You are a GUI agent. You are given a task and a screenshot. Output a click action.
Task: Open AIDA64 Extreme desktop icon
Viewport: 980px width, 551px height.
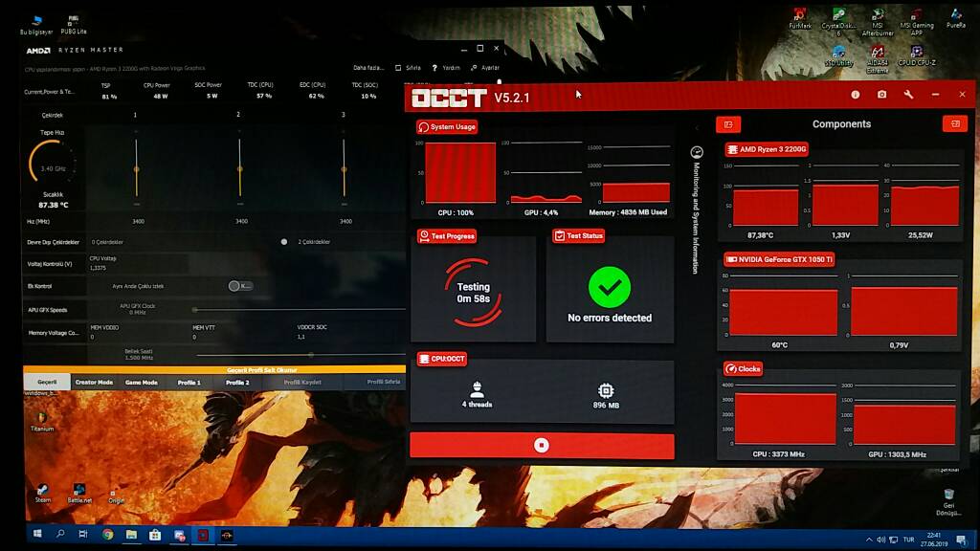pos(878,59)
